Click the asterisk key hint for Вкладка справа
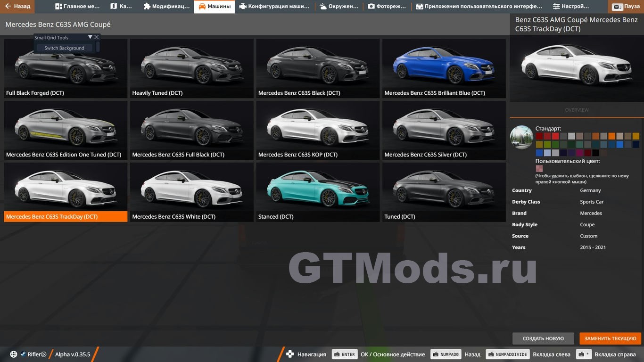This screenshot has width=644, height=362. click(x=584, y=354)
